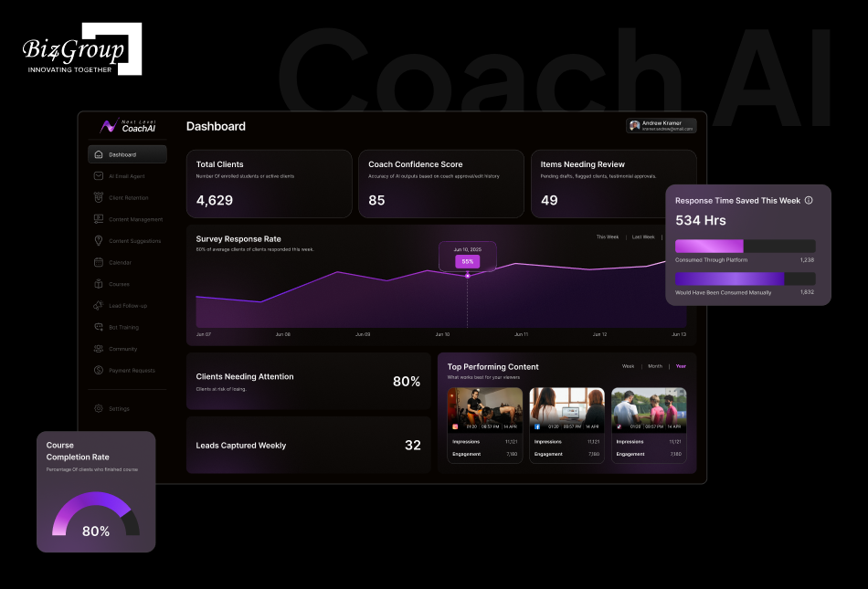
Task: Go to Dashboard in the sidebar
Action: pyautogui.click(x=127, y=154)
